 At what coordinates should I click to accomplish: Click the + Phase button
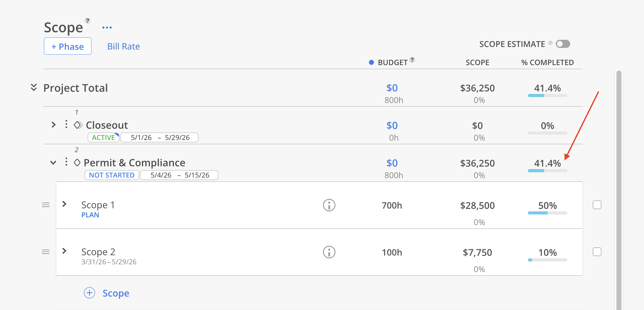68,46
